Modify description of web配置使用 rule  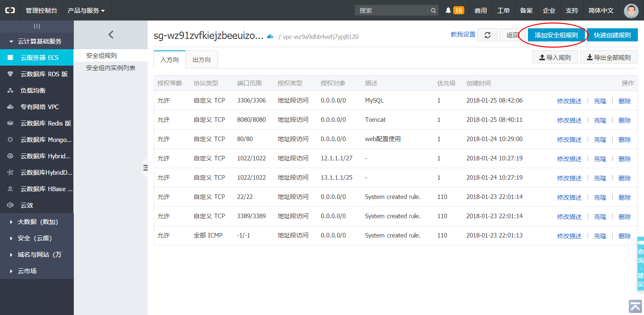[x=569, y=139]
